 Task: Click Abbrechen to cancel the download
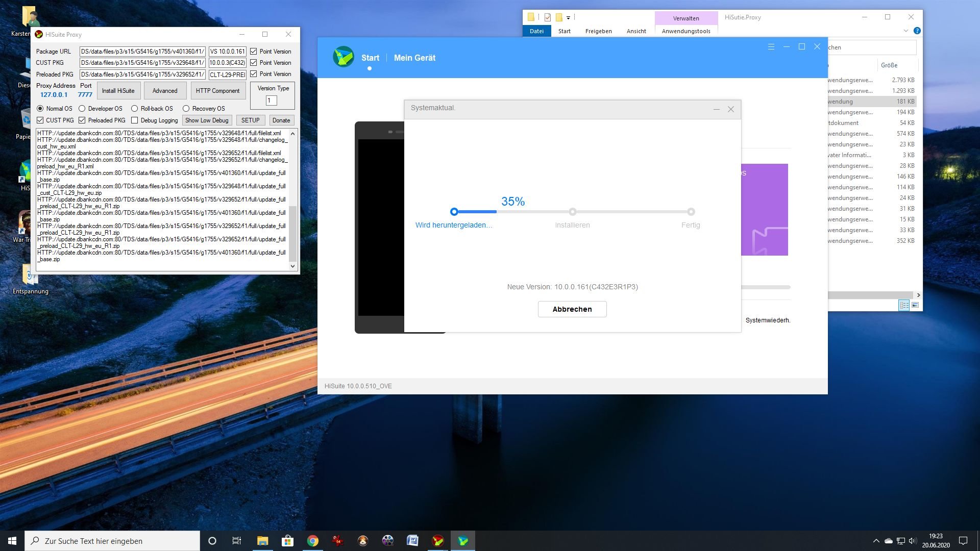pyautogui.click(x=572, y=309)
